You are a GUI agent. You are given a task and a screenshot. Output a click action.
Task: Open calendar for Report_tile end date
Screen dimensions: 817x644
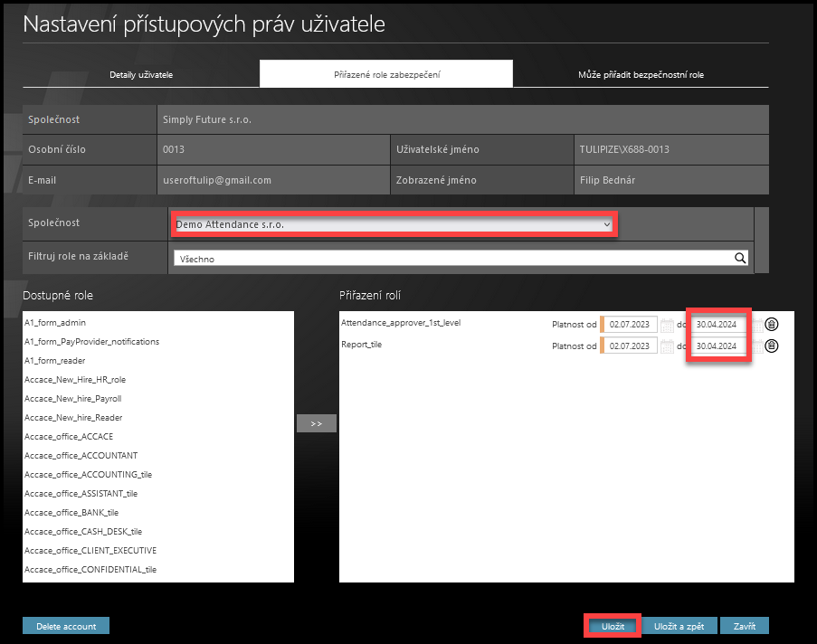click(x=756, y=346)
